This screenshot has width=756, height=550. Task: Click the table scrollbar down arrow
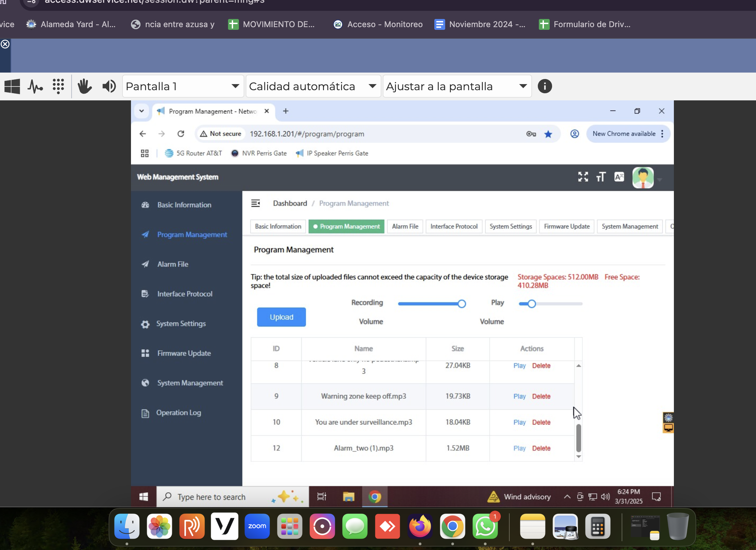(579, 457)
